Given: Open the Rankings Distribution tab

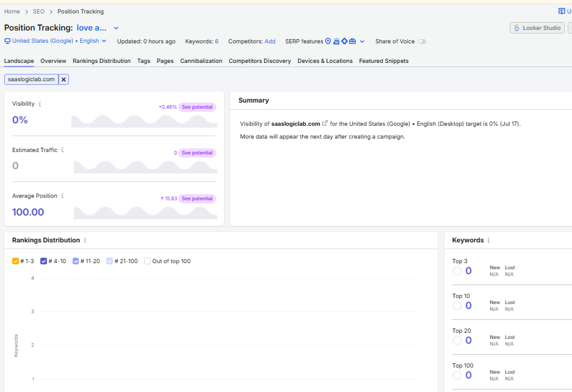Looking at the screenshot, I should pos(101,61).
